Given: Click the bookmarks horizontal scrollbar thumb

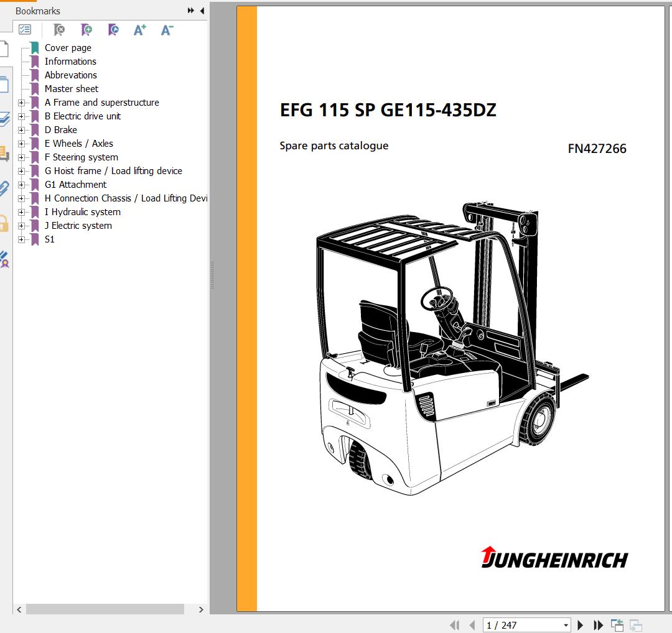Looking at the screenshot, I should point(105,609).
